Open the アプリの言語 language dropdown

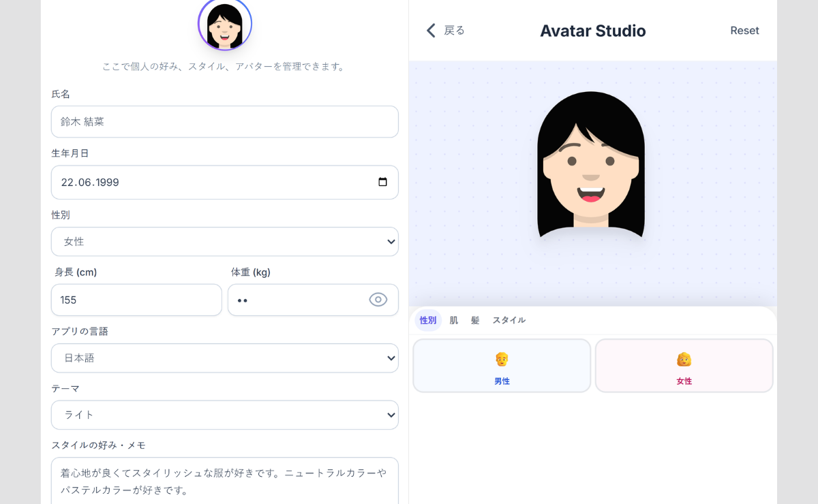tap(225, 358)
